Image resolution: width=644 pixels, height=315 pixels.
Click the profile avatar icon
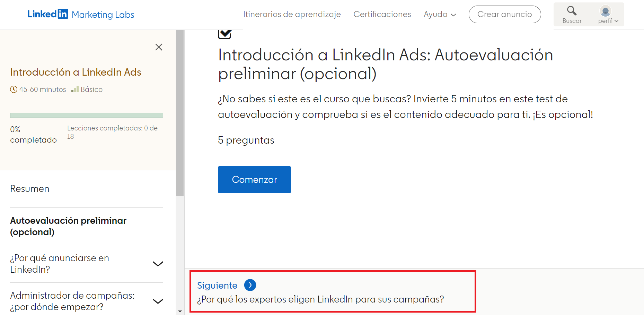click(605, 11)
